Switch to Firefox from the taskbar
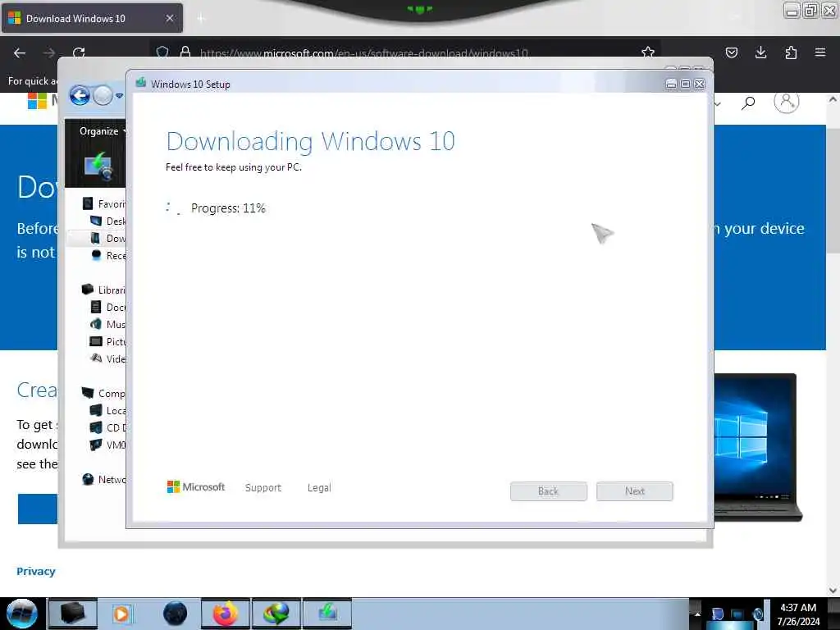The width and height of the screenshot is (840, 630). coord(226,614)
